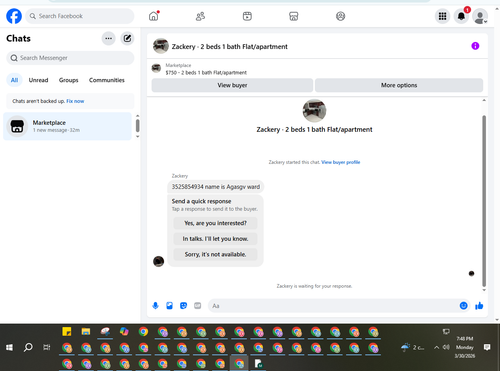Open the sticker picker icon

[183, 306]
